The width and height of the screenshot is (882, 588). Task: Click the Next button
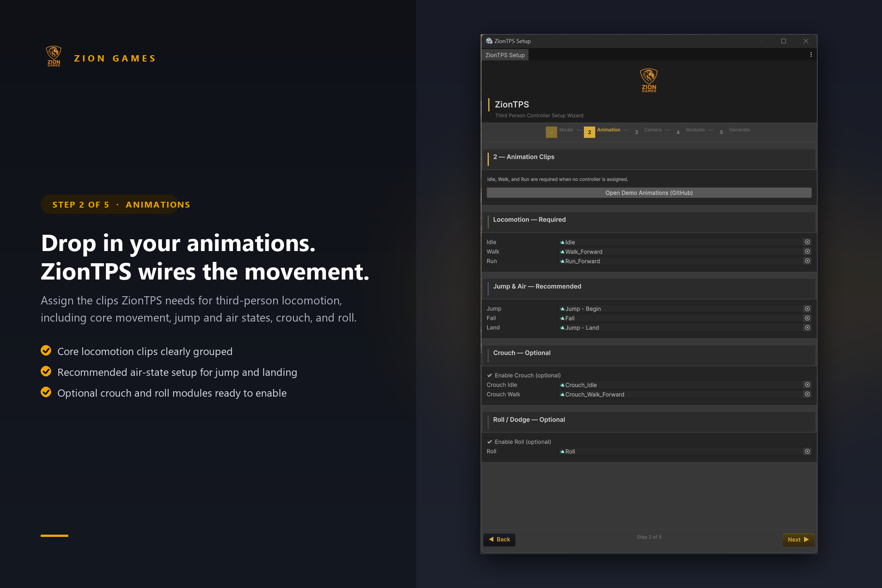pos(798,540)
